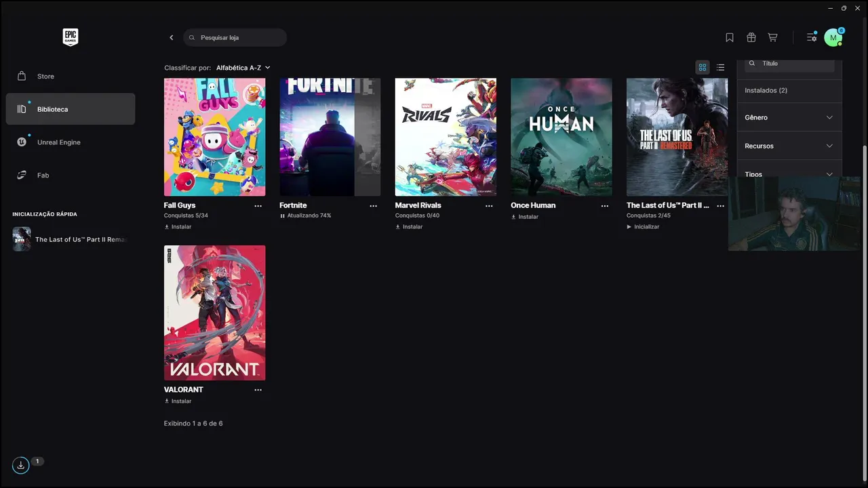Click the VALORANT title text

(x=184, y=390)
